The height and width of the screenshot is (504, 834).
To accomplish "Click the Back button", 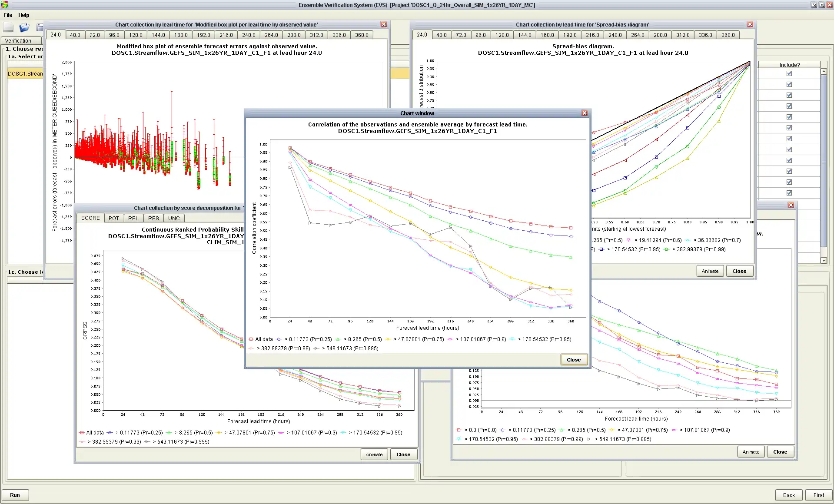I will [789, 495].
